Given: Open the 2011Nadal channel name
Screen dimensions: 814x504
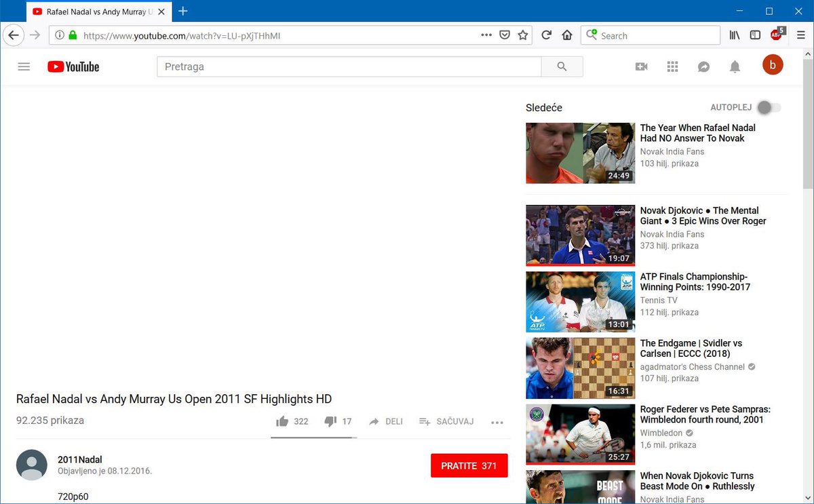Looking at the screenshot, I should 80,459.
